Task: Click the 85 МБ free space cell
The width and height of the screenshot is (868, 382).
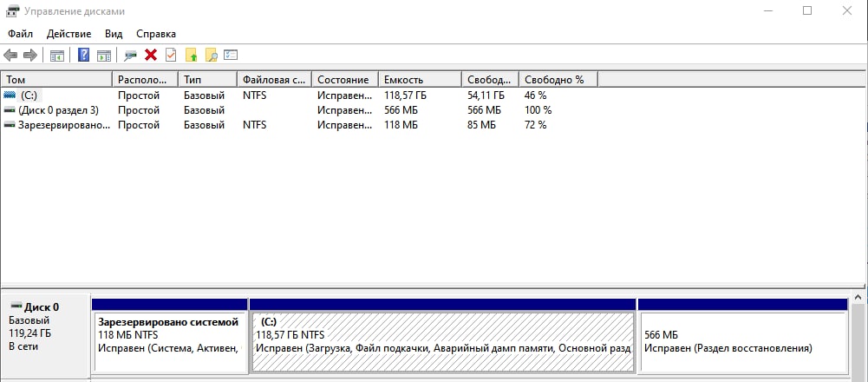Action: click(x=481, y=125)
